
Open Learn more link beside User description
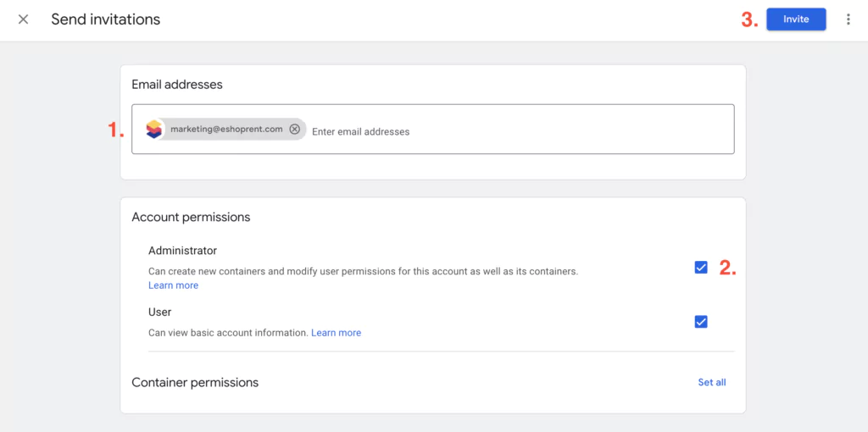click(x=336, y=333)
